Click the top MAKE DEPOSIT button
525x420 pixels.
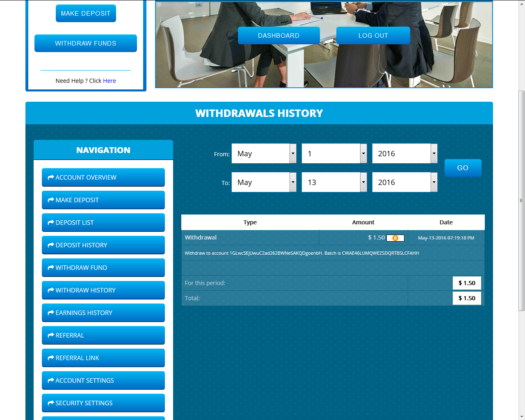pos(86,14)
